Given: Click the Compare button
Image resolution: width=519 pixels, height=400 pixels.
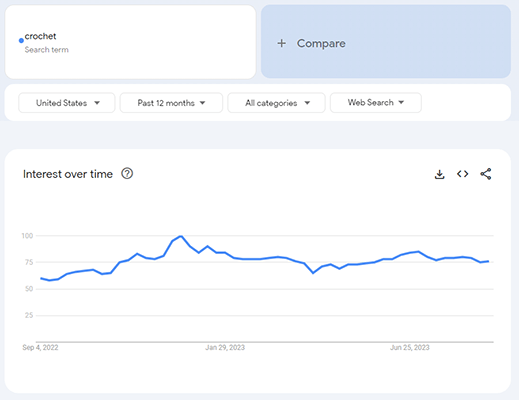Looking at the screenshot, I should tap(386, 42).
